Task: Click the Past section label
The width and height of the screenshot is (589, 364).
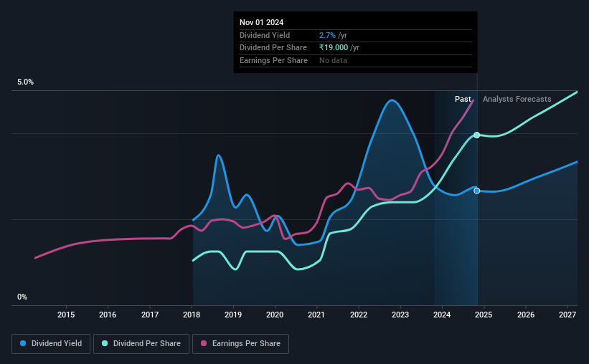Action: [x=463, y=99]
